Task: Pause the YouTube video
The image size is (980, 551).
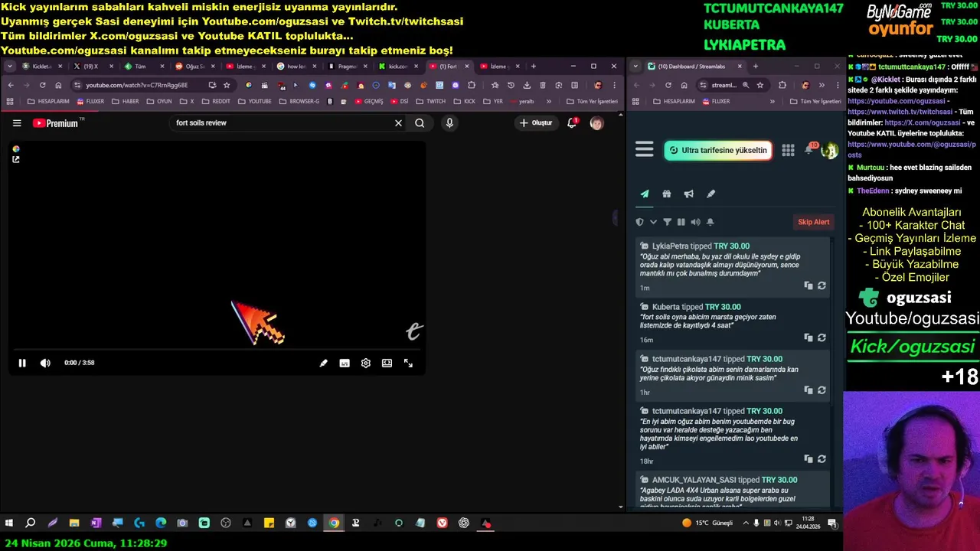Action: coord(22,363)
